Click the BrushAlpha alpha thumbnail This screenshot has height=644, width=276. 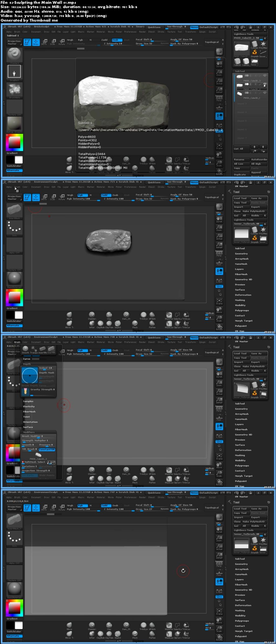[x=14, y=89]
